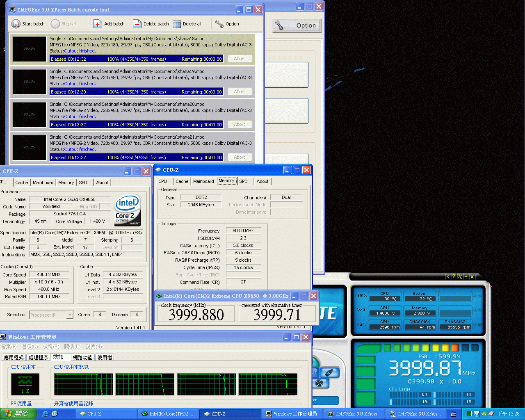Screen dimensions: 525x420
Task: Open Memory tab in left CPU-Z window
Action: tap(66, 183)
